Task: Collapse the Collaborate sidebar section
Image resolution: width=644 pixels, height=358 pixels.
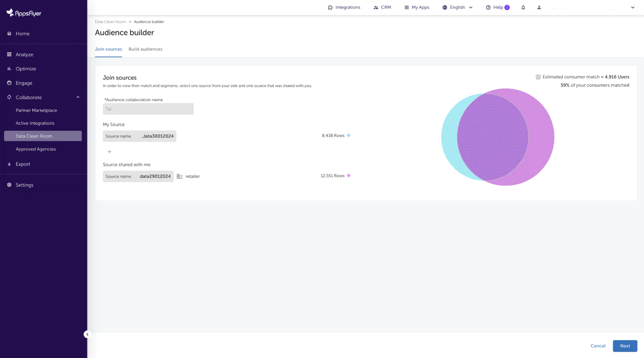Action: coord(78,97)
